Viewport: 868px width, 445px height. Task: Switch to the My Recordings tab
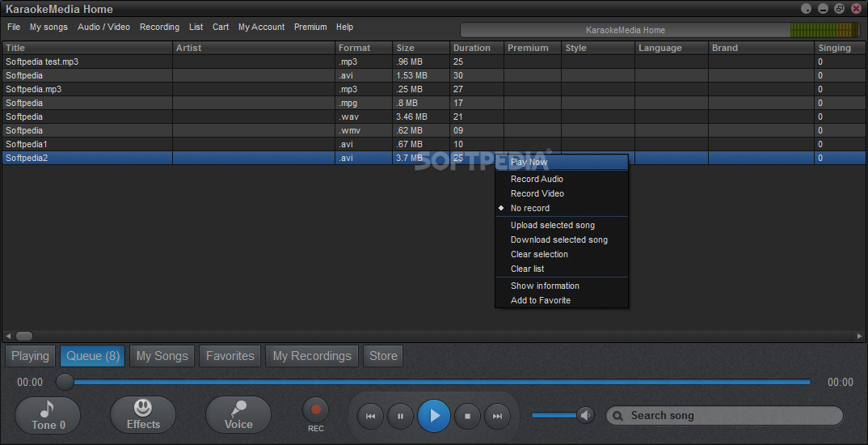pyautogui.click(x=312, y=356)
